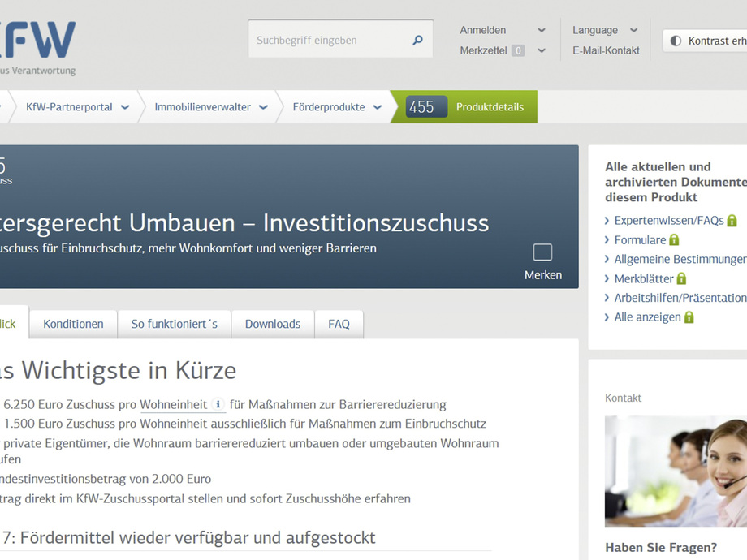Open the Downloads tab
The image size is (747, 560).
tap(273, 324)
